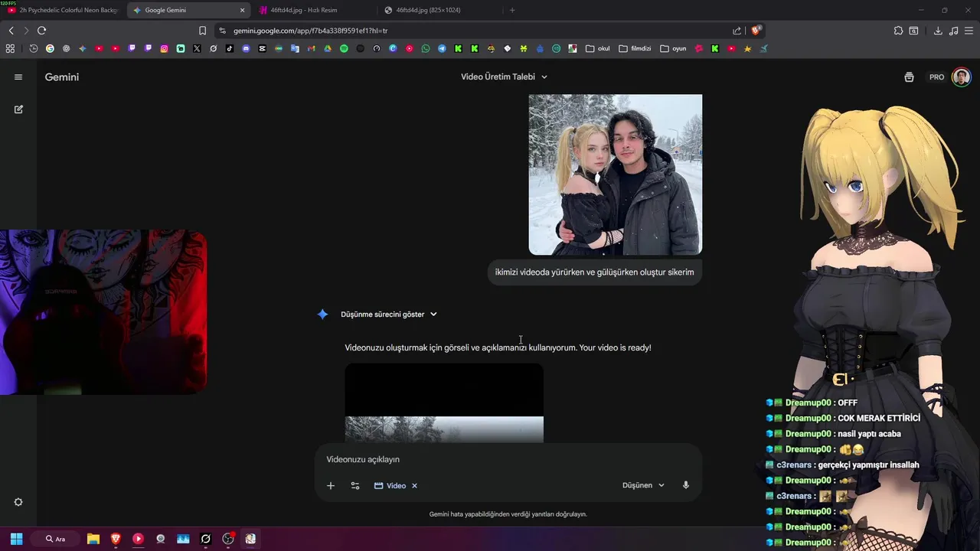Open the WhatsApp bookmark icon

426,48
